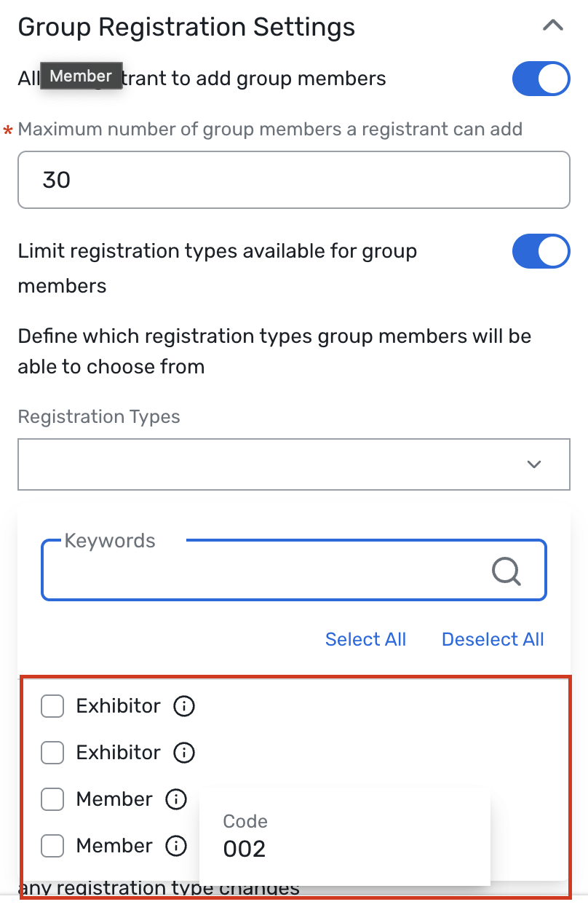Click info icon beside second Member
The width and height of the screenshot is (588, 907).
pyautogui.click(x=176, y=846)
